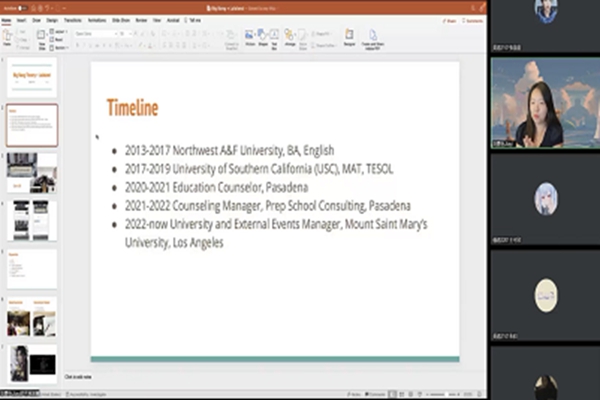This screenshot has height=400, width=600.
Task: Click the '2013-2017 Northwest A&F University' bullet
Action: coord(229,150)
